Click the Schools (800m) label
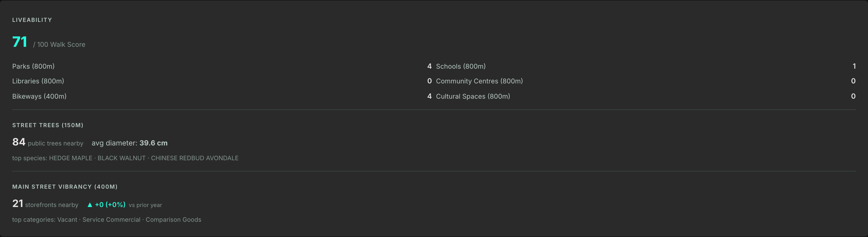The width and height of the screenshot is (868, 237). [461, 66]
